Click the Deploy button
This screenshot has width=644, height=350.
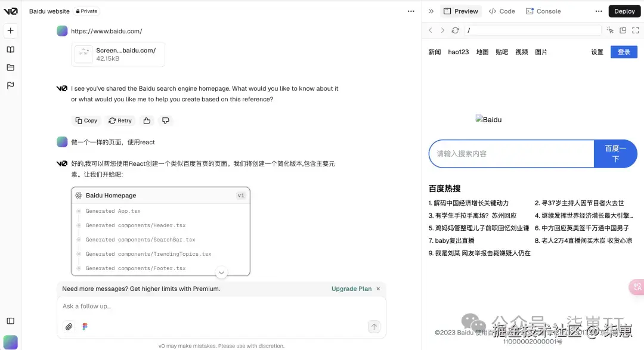pyautogui.click(x=624, y=11)
